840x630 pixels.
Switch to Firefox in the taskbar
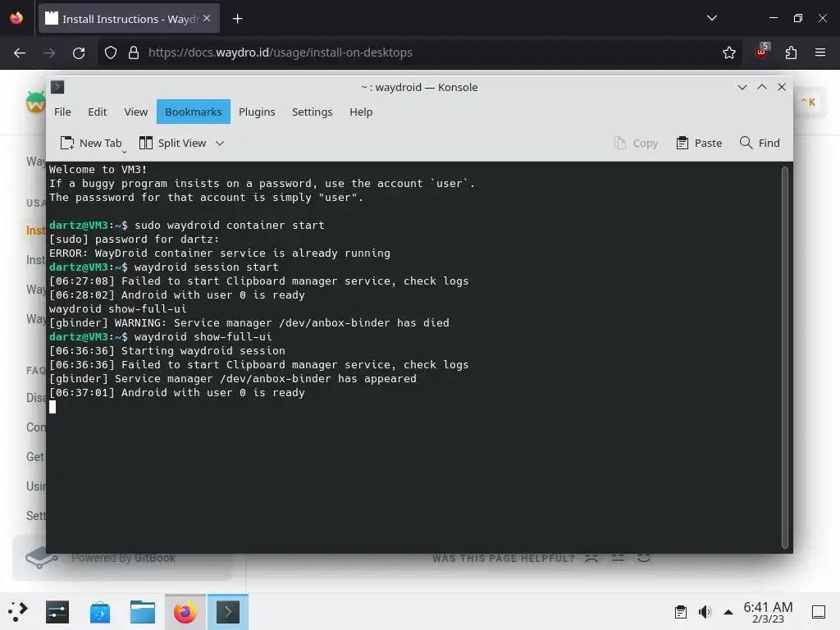185,612
